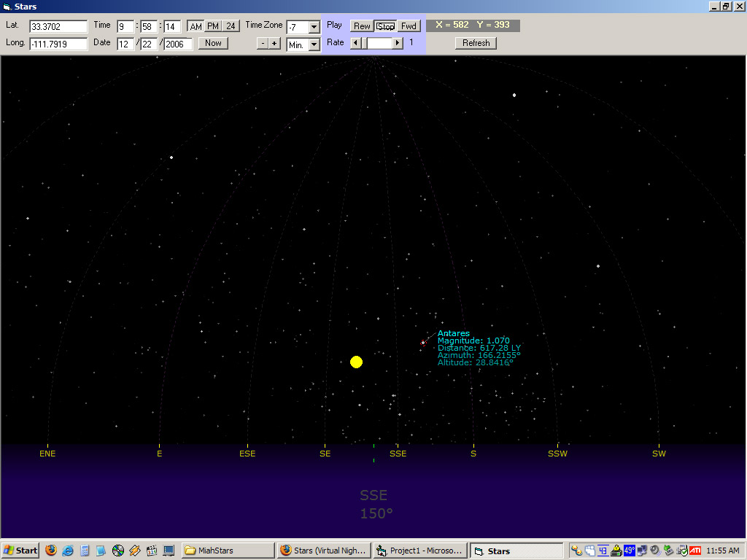Launch the calculator quick launch icon
747x560 pixels.
85,551
